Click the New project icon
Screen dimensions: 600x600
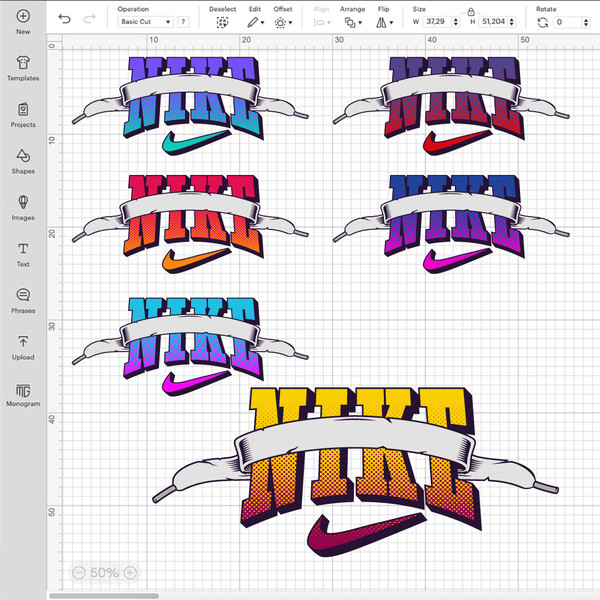[23, 16]
